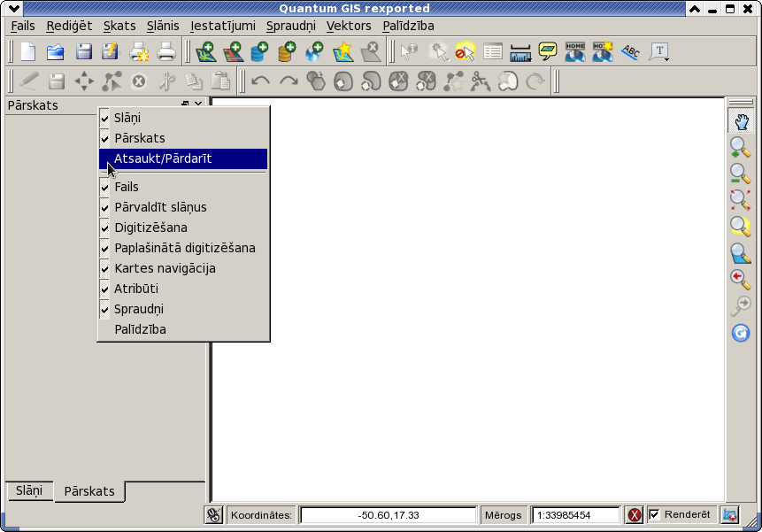Add a SpatiaLite layer with orange database icon

(288, 51)
